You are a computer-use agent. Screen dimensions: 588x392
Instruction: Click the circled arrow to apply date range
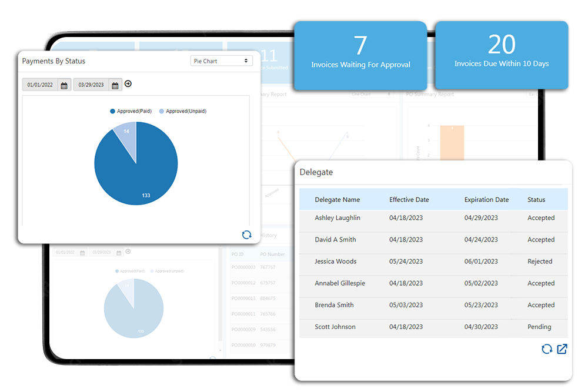[x=128, y=84]
